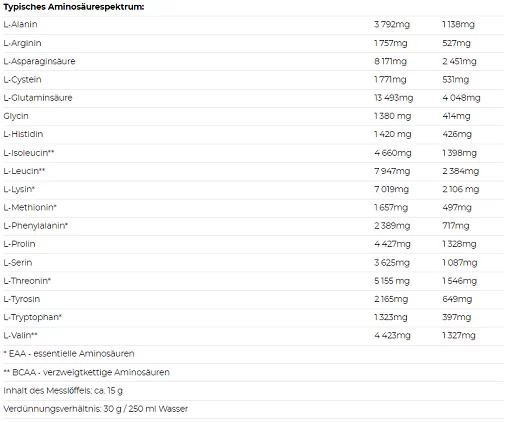The height and width of the screenshot is (422, 512).
Task: Select the 717mg L-Phenylalanin value
Action: 456,226
